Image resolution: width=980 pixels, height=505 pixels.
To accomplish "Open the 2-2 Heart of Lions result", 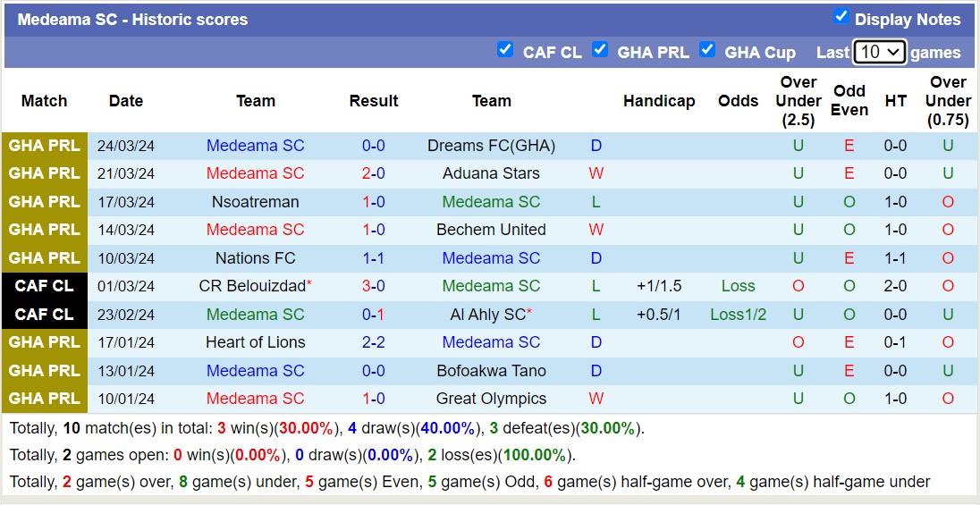I will 374,342.
